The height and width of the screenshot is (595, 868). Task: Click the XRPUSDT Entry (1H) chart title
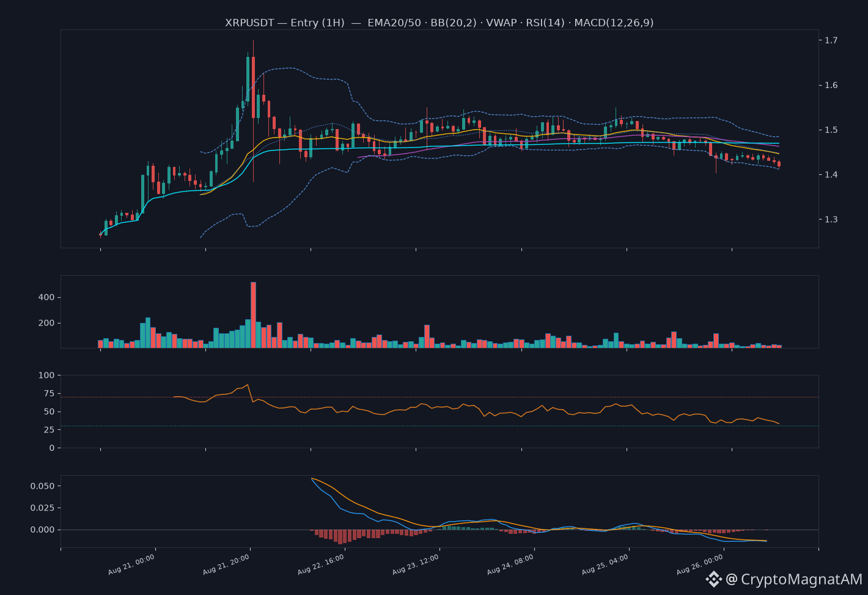(440, 23)
